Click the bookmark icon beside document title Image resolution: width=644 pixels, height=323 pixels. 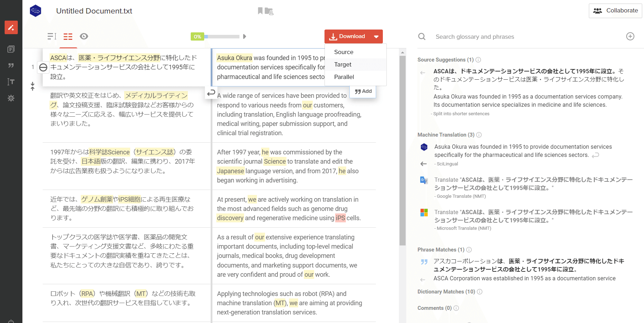pos(260,11)
